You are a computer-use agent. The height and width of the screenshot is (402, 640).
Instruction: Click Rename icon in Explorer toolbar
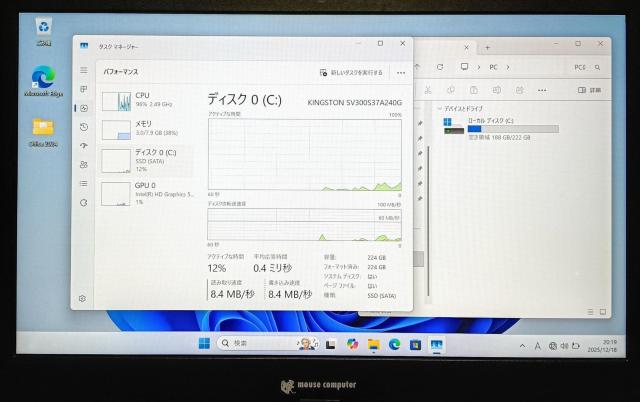[x=496, y=90]
